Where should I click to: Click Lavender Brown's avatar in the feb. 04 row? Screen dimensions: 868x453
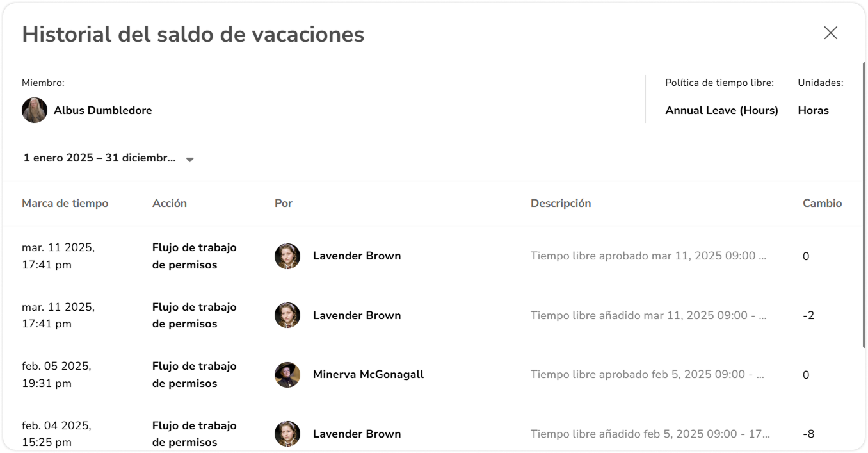pyautogui.click(x=287, y=434)
